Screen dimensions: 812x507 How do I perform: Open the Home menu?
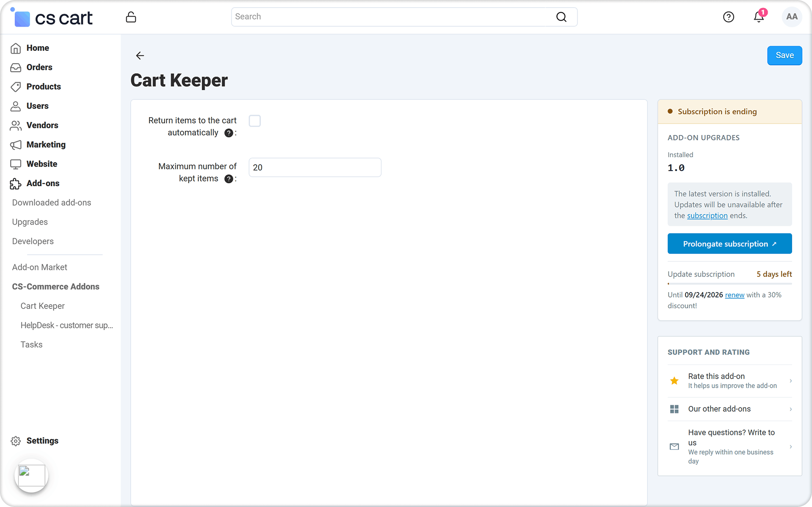coord(38,48)
